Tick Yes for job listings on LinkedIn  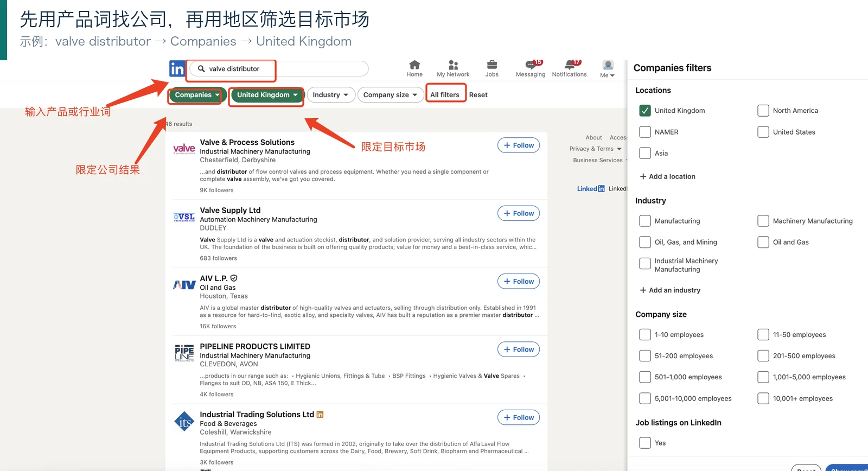[645, 443]
